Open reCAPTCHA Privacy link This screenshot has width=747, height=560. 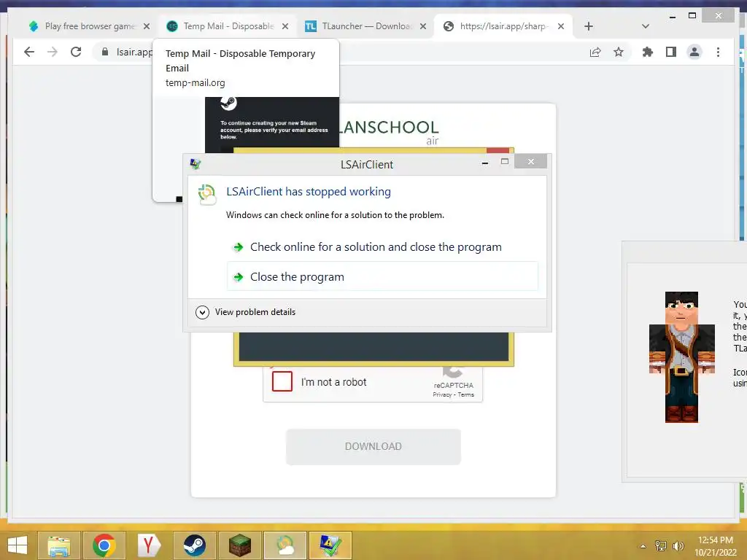pos(442,394)
